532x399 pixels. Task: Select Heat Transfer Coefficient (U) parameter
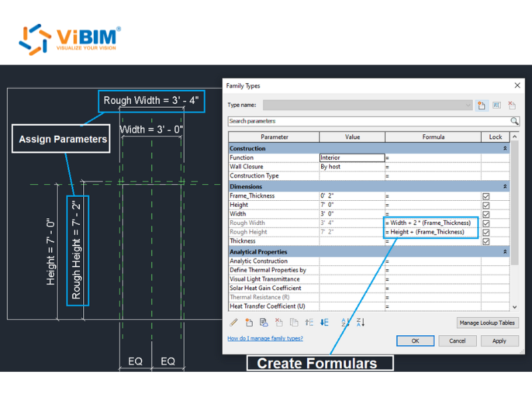[274, 307]
